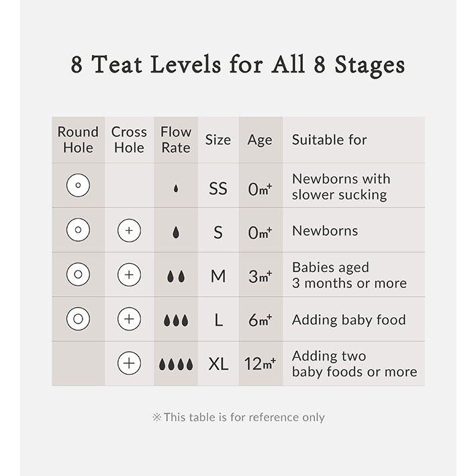This screenshot has width=476, height=476.
Task: Click the '8 Teat Levels' heading
Action: click(x=238, y=65)
